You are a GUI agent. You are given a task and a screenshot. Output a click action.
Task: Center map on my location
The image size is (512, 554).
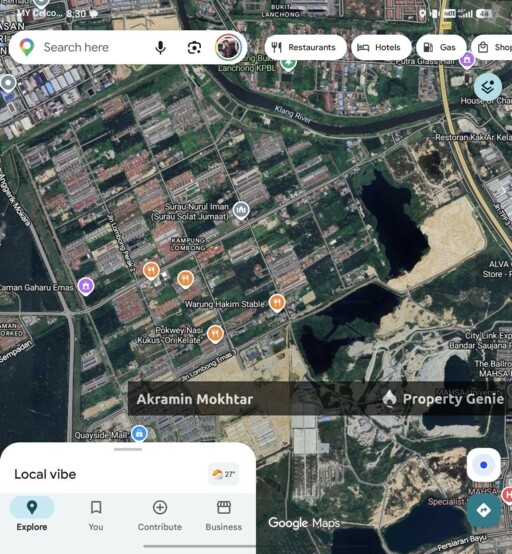pos(484,465)
